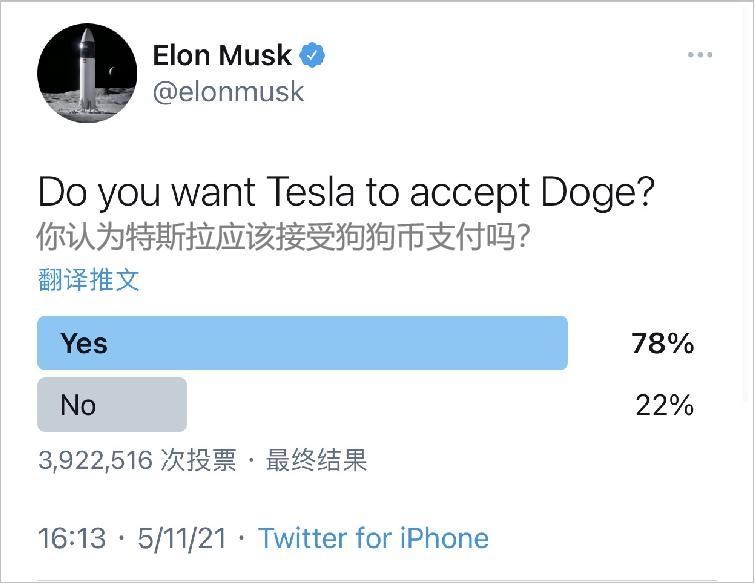Click the display name Elon Musk
Image resolution: width=755 pixels, height=584 pixels.
click(x=222, y=56)
